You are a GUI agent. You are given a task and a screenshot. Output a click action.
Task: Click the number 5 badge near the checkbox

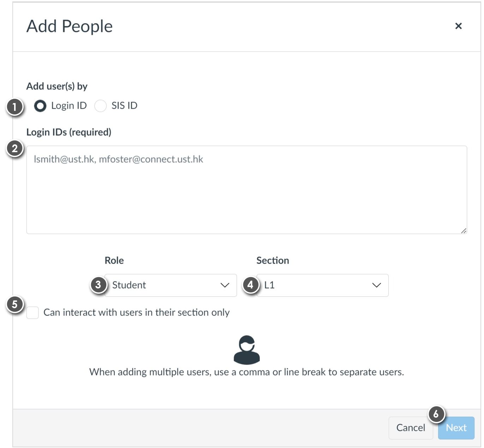(15, 304)
